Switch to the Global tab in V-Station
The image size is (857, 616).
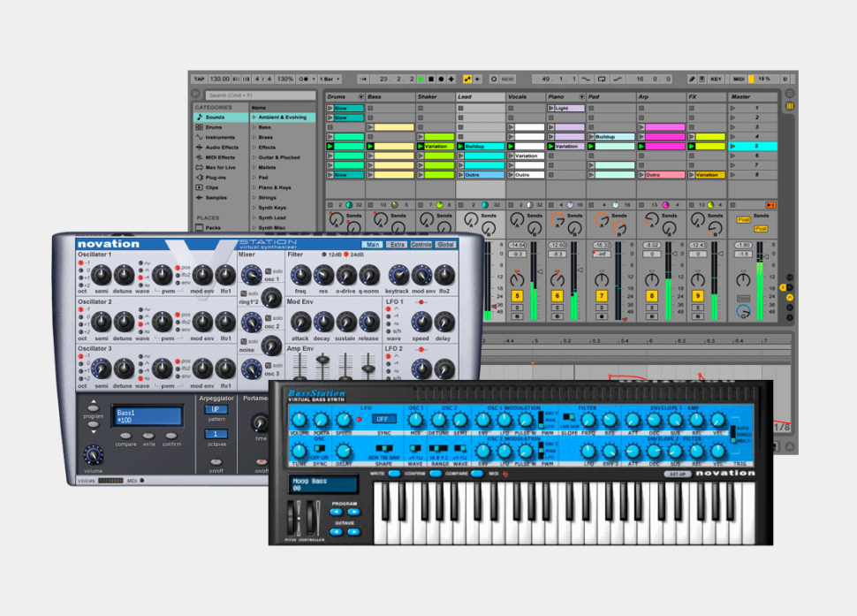[446, 244]
